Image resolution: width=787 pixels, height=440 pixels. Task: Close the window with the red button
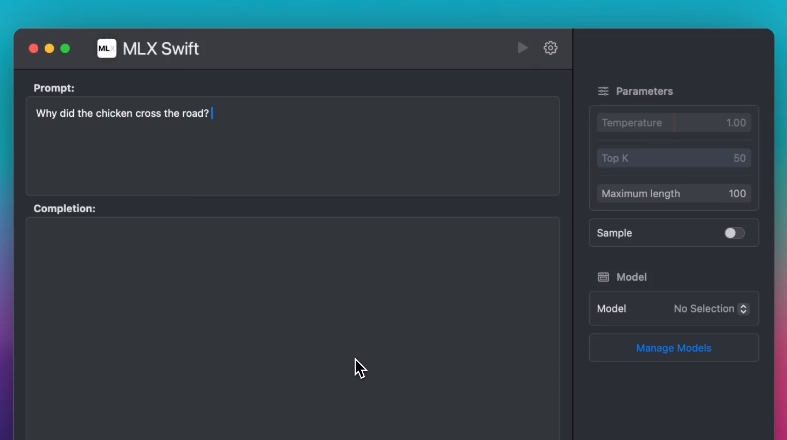[x=34, y=48]
